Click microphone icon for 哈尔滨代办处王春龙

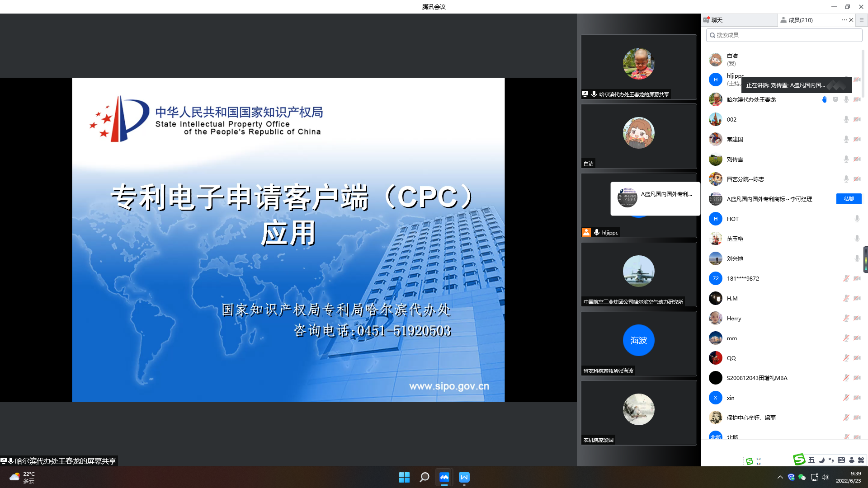tap(846, 99)
